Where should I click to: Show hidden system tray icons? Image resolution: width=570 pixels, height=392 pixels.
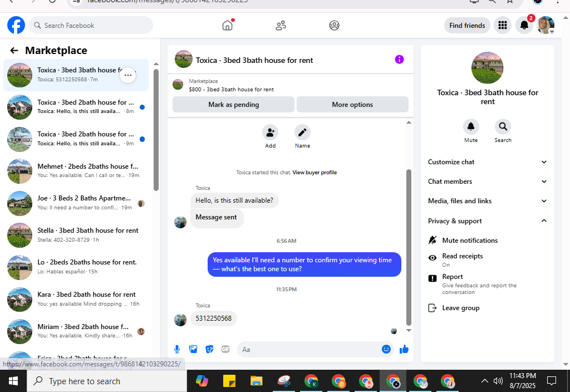485,381
